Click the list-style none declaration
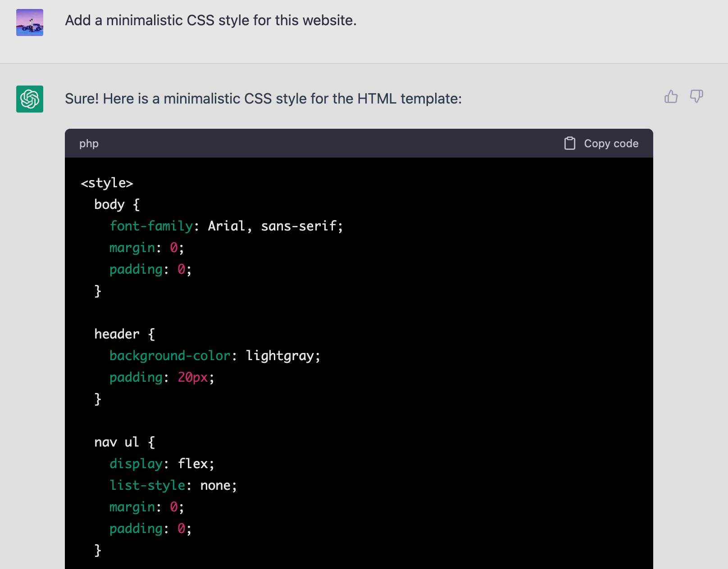The width and height of the screenshot is (728, 569). 173,485
